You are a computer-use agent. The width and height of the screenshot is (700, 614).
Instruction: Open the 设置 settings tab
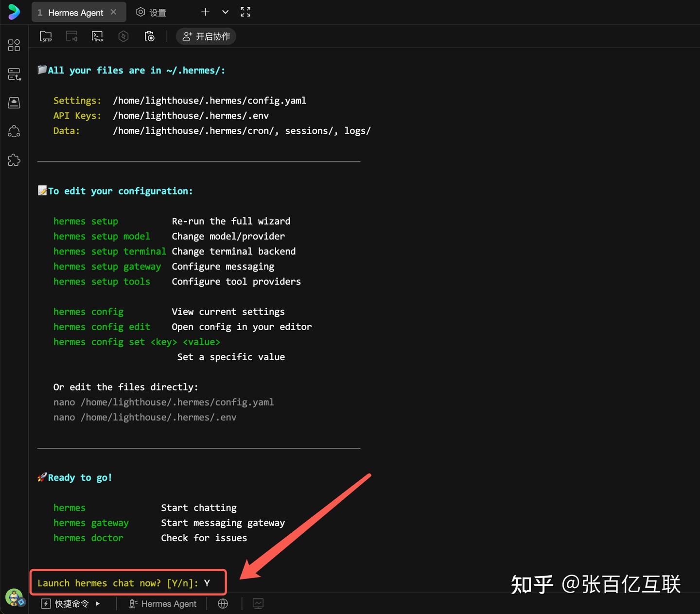pyautogui.click(x=152, y=13)
